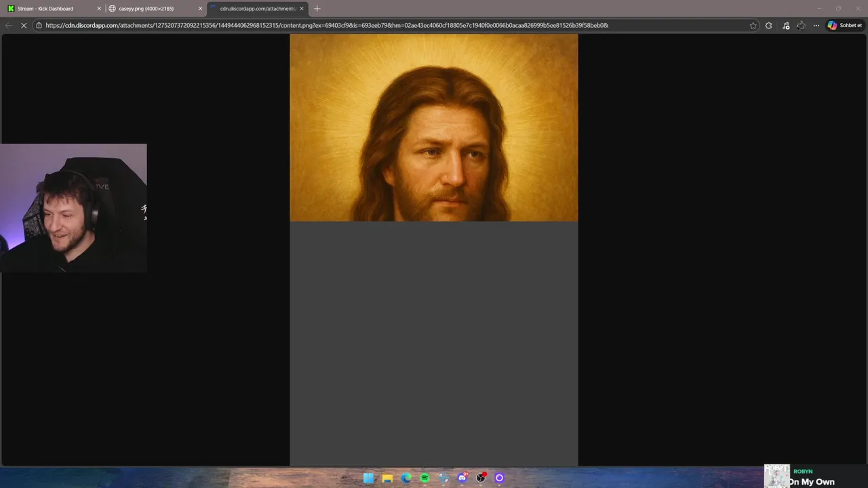This screenshot has width=868, height=488.
Task: Minimize the browser window
Action: click(x=819, y=8)
